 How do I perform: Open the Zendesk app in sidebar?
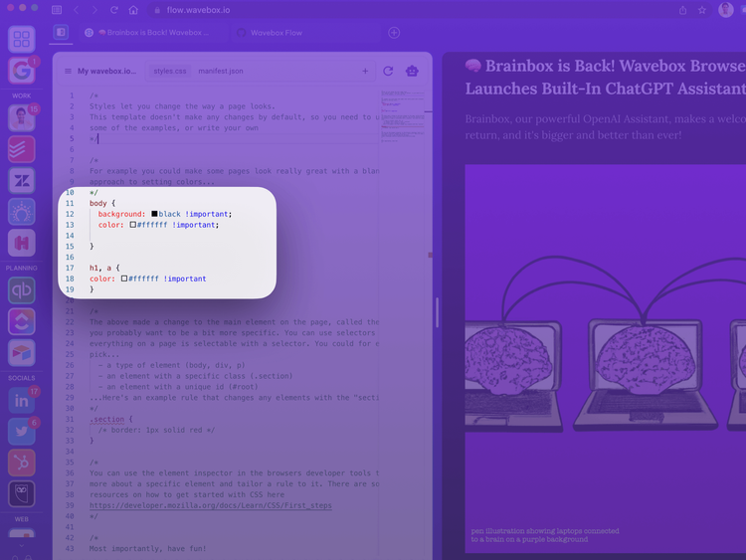pyautogui.click(x=21, y=180)
